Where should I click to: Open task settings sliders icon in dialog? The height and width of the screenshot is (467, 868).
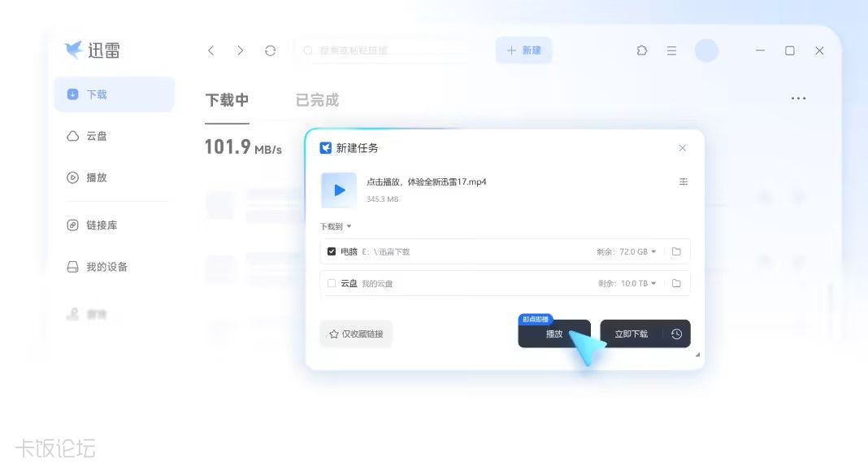pyautogui.click(x=684, y=181)
